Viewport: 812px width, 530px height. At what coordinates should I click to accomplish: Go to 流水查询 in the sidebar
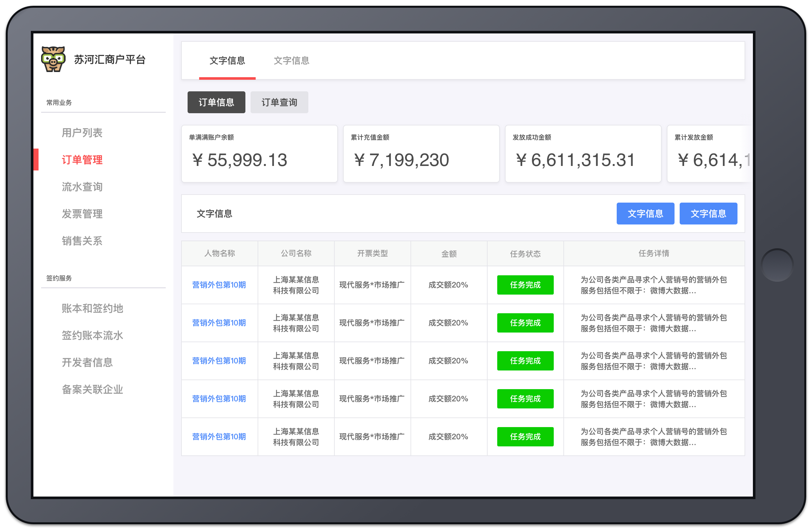pos(82,187)
